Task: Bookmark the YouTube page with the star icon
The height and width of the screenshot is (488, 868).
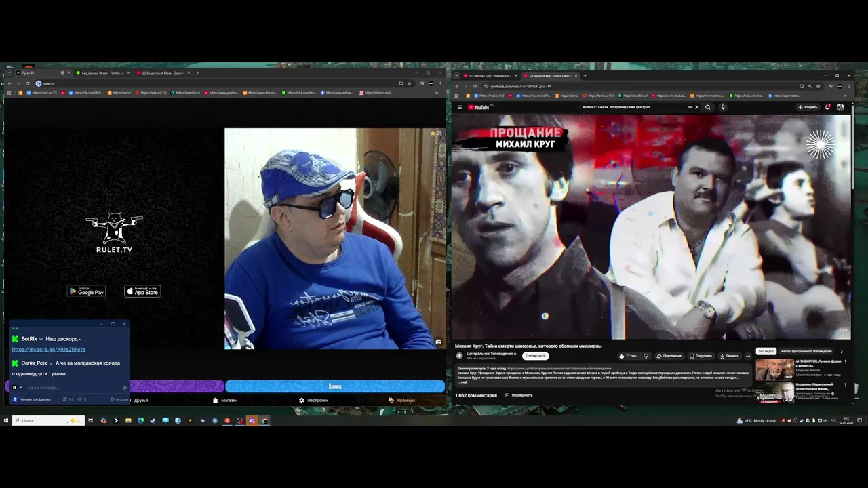Action: click(818, 86)
